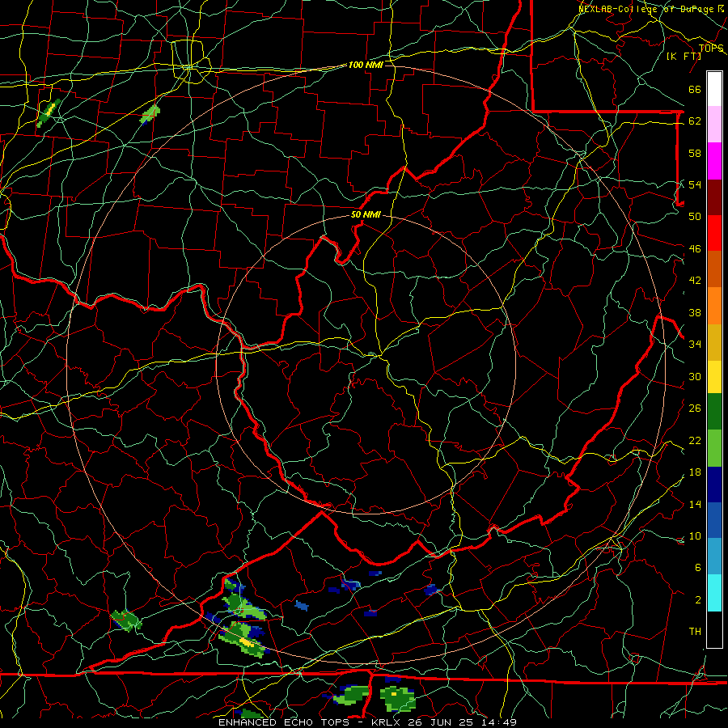The image size is (728, 728).
Task: Click the "KRLX" station identifier in caption
Action: tap(387, 722)
